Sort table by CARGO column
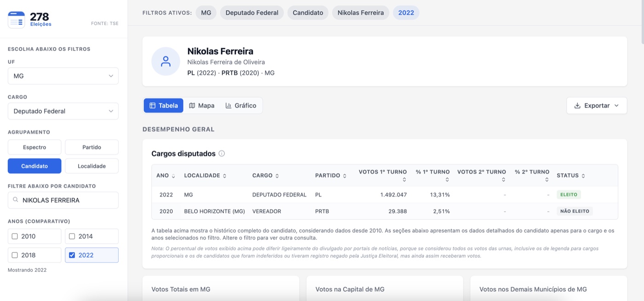Screen dimensions: 644x301 [x=265, y=176]
